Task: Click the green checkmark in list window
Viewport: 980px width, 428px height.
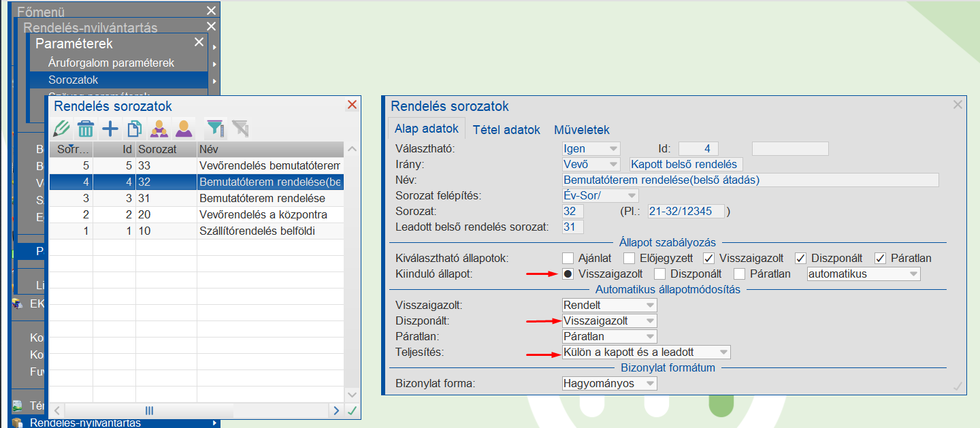Action: click(352, 410)
